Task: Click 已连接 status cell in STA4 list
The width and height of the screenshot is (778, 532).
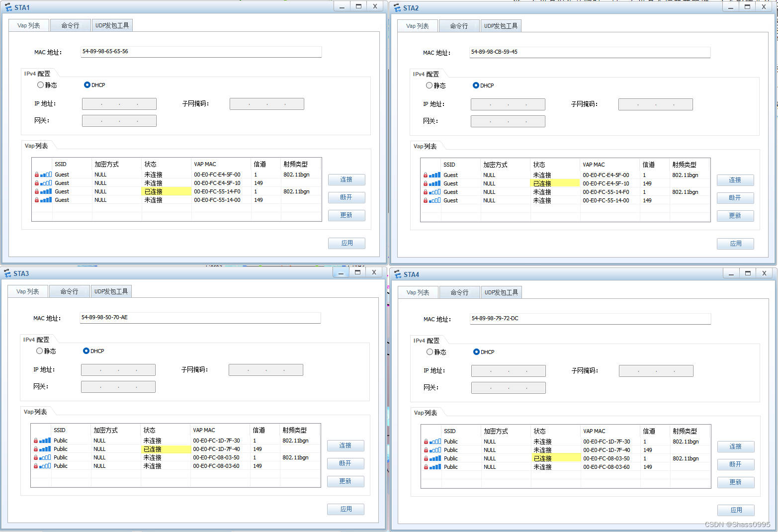Action: coord(556,458)
